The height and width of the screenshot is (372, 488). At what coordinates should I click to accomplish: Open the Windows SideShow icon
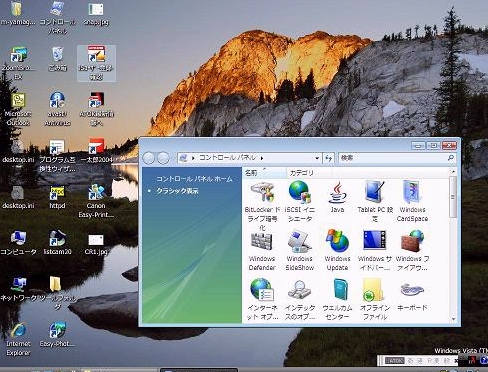click(300, 241)
